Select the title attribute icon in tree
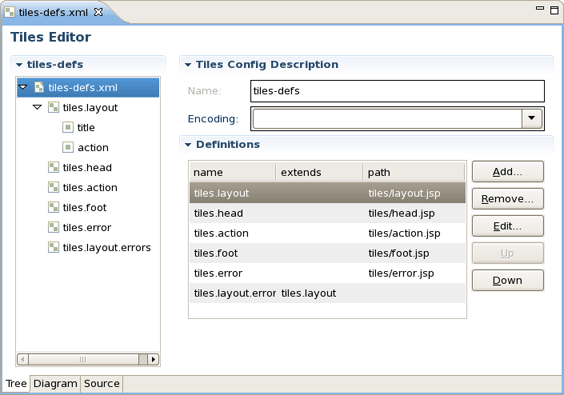The height and width of the screenshot is (395, 564). tap(68, 127)
